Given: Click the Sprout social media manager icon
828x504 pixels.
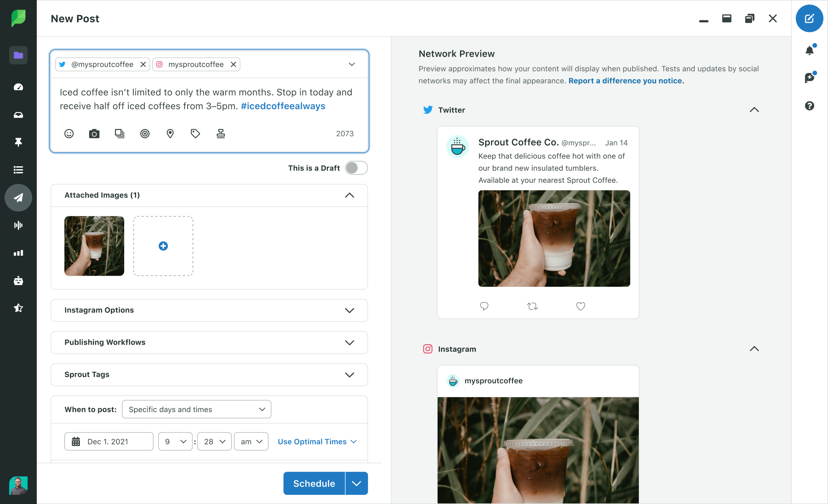Looking at the screenshot, I should 18,17.
